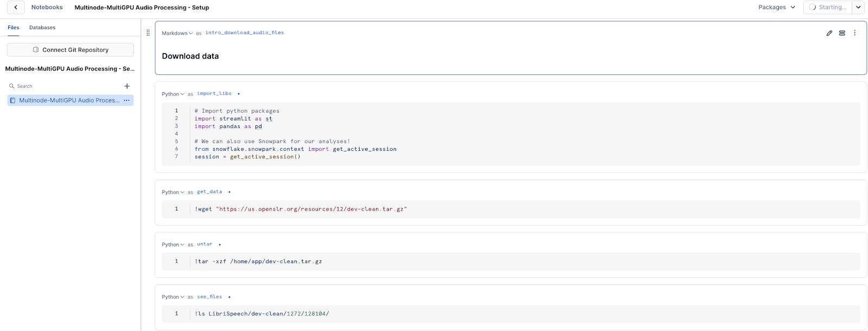Open the Packages dropdown
Viewport: 868px width, 331px height.
click(x=777, y=7)
